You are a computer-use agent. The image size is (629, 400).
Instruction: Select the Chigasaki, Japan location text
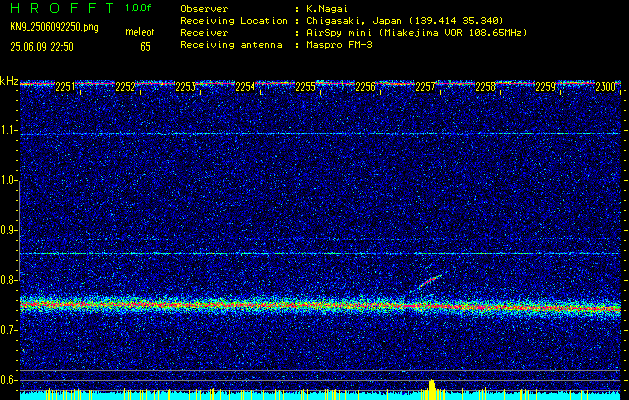405,20
